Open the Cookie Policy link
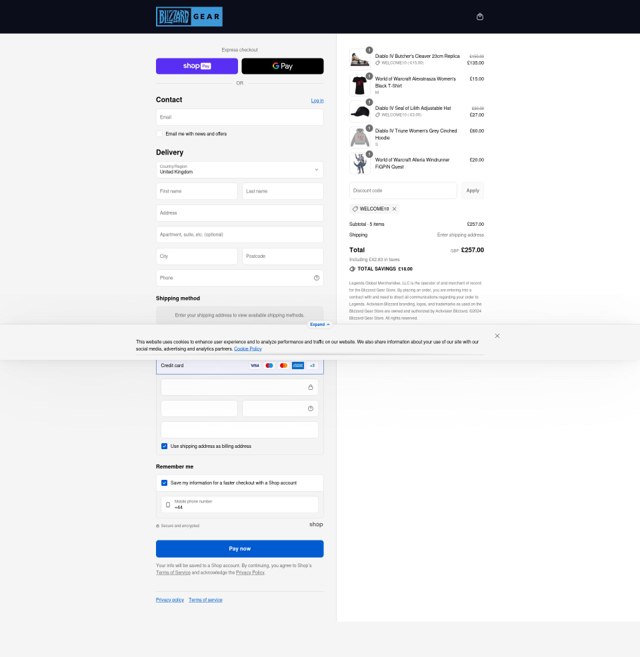The width and height of the screenshot is (640, 657). 248,349
